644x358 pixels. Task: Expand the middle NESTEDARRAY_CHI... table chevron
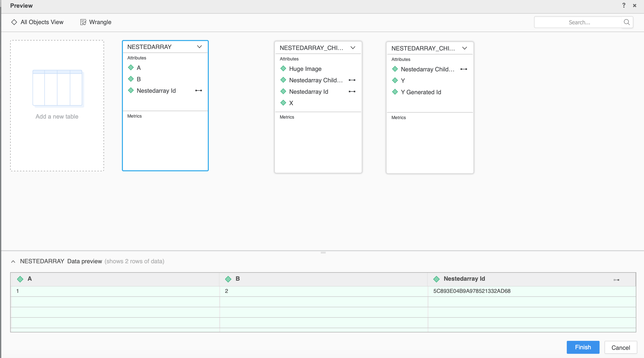coord(353,48)
